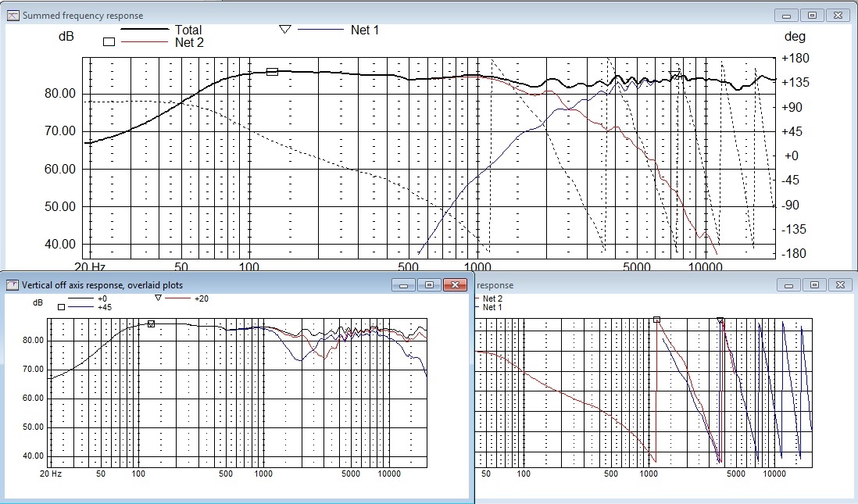Click the dB axis label on summed plot
This screenshot has width=858, height=504.
click(x=66, y=37)
